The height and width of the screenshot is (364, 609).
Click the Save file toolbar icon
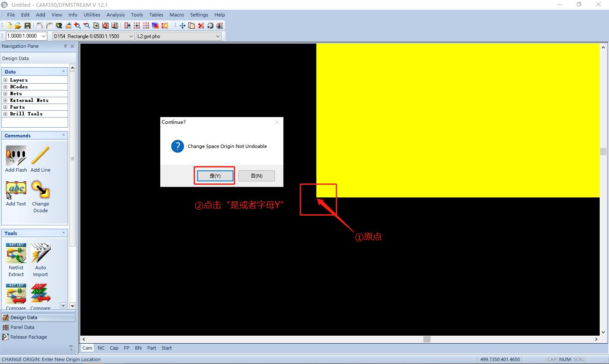(27, 26)
